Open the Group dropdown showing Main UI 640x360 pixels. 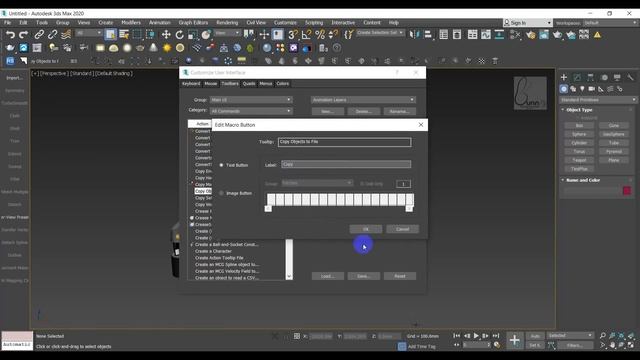point(251,100)
